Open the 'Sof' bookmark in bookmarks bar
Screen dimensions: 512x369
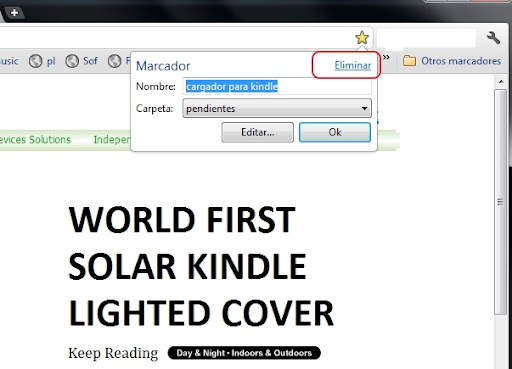[81, 61]
